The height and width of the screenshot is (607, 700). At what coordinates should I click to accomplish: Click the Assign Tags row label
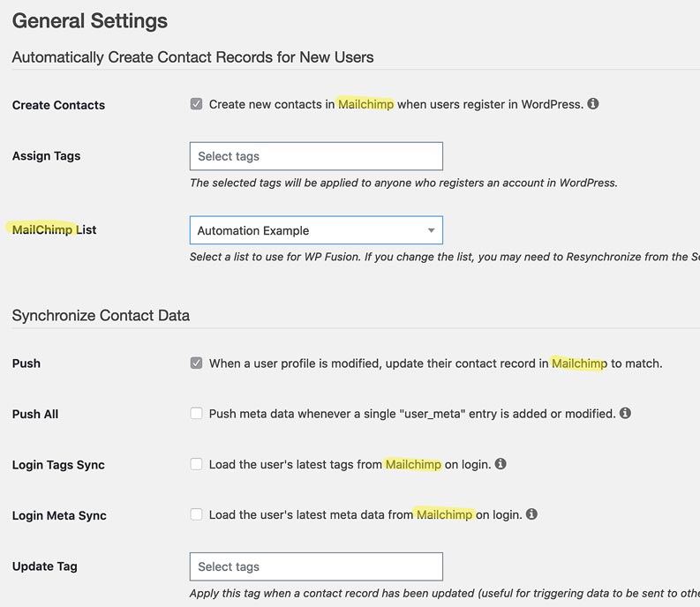pyautogui.click(x=46, y=156)
